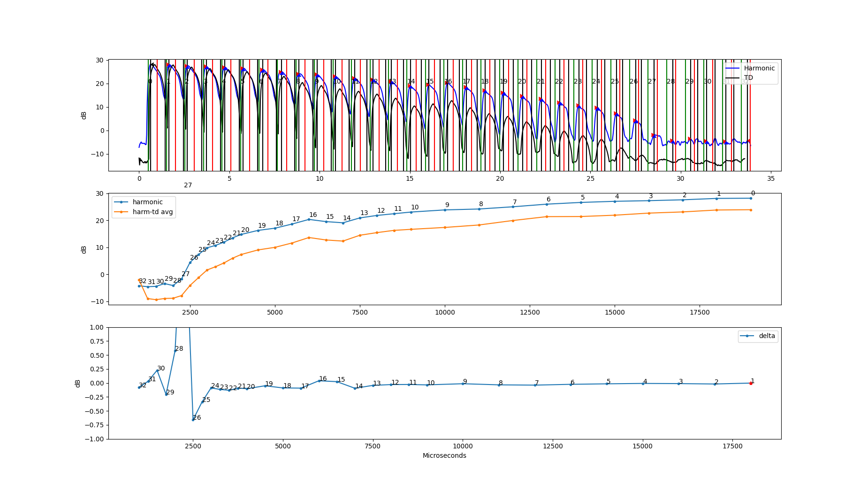Image resolution: width=868 pixels, height=493 pixels.
Task: Click '30' y-axis tick of middle plot
Action: click(x=99, y=193)
